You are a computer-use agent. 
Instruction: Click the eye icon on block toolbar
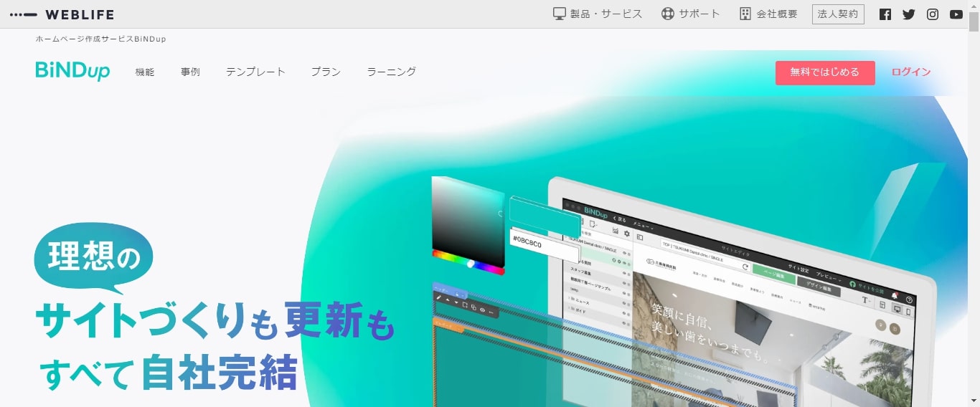[x=482, y=310]
